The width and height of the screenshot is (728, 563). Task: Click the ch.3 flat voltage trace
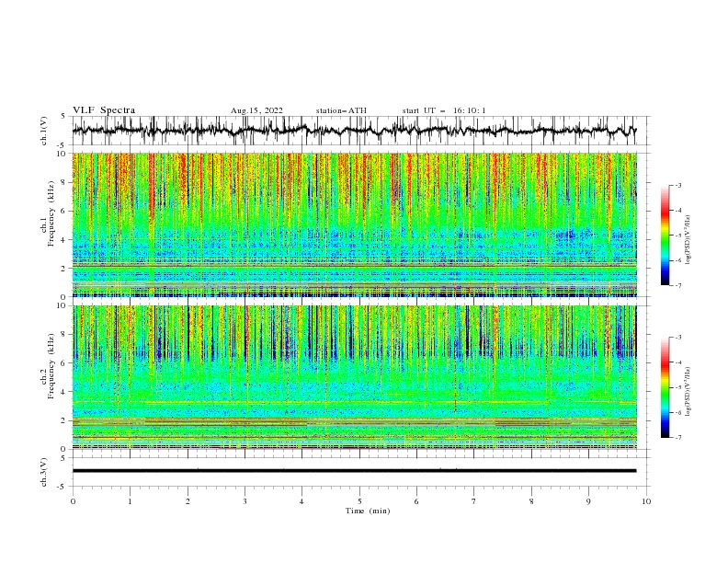354,471
